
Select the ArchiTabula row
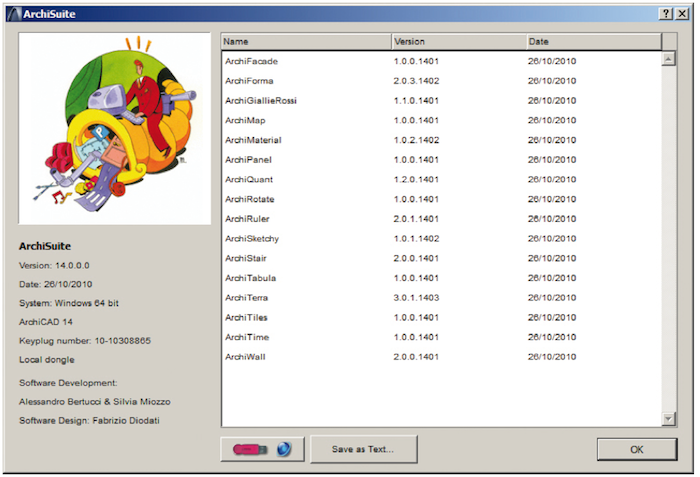click(x=441, y=278)
